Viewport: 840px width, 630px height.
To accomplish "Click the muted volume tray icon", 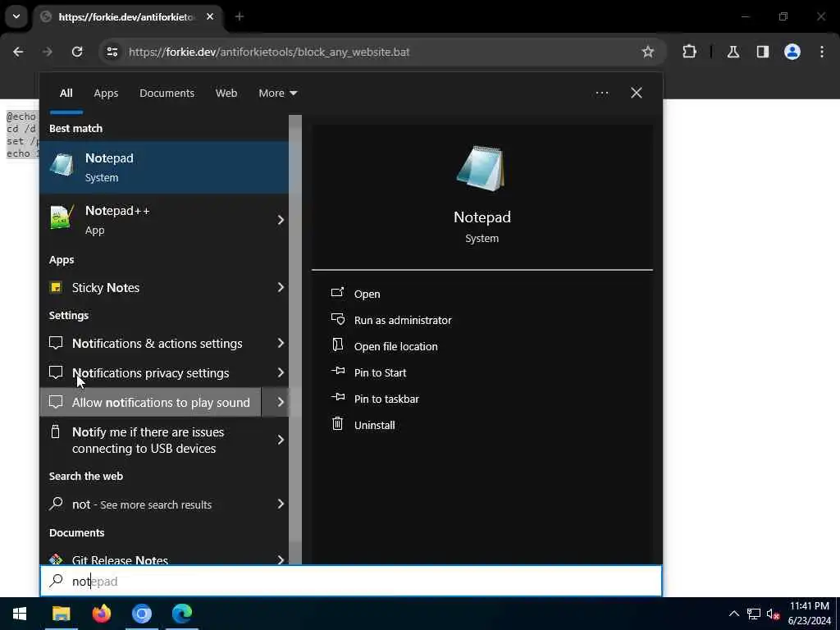I will pos(773,614).
